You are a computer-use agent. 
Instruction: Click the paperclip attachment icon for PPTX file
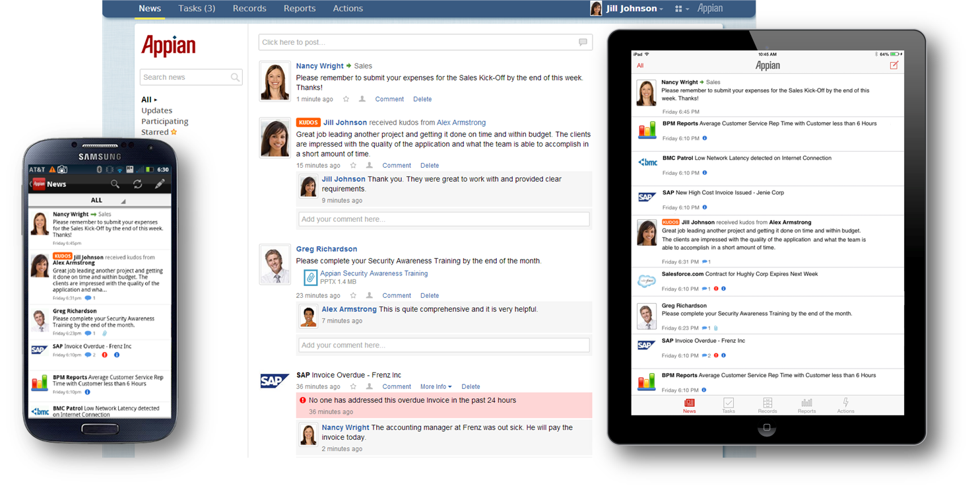tap(310, 277)
